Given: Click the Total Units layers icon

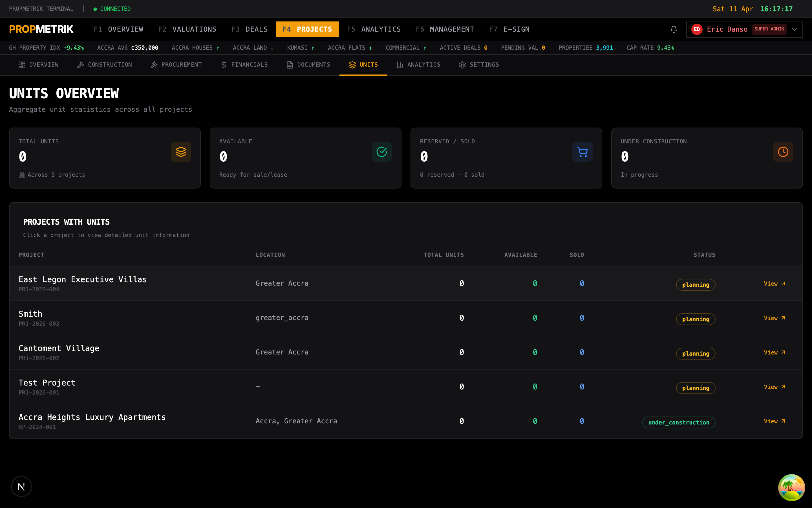Looking at the screenshot, I should tap(181, 152).
